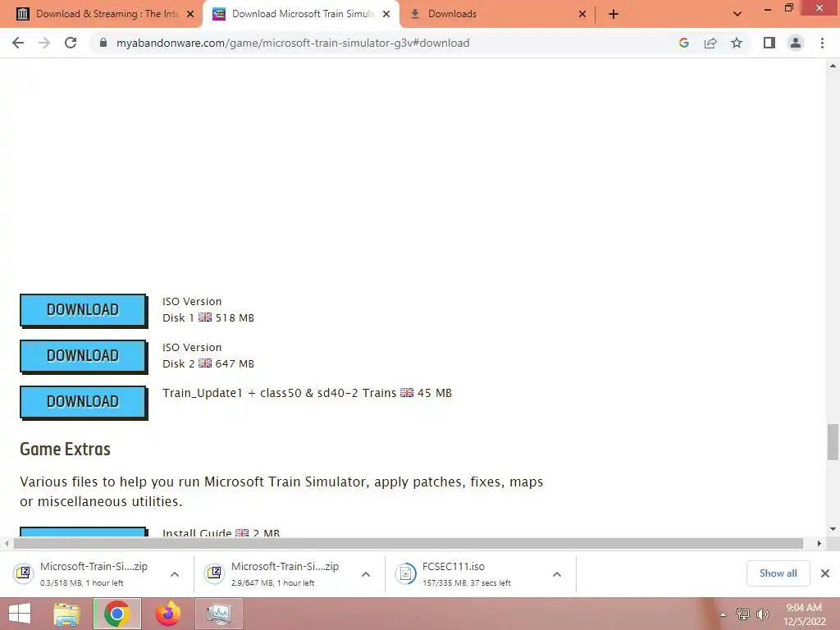Reload the page with the refresh icon
This screenshot has width=840, height=630.
(71, 43)
